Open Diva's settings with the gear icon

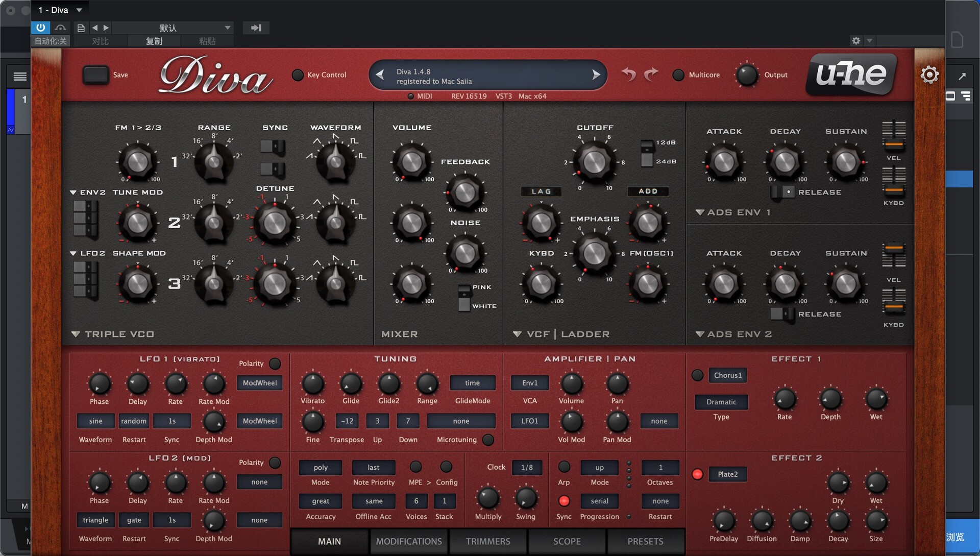tap(930, 75)
